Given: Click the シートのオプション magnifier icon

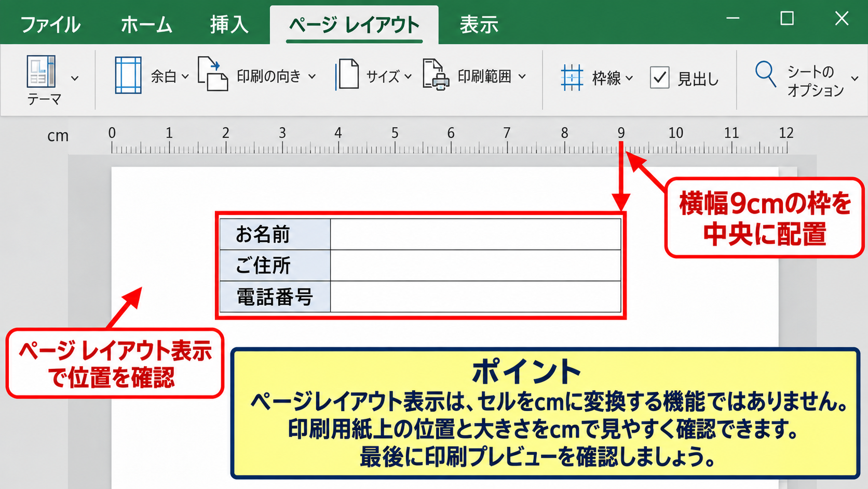Looking at the screenshot, I should (766, 74).
